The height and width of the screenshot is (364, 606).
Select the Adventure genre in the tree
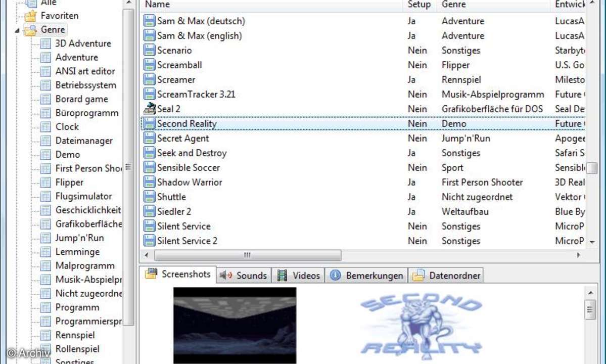coord(76,57)
